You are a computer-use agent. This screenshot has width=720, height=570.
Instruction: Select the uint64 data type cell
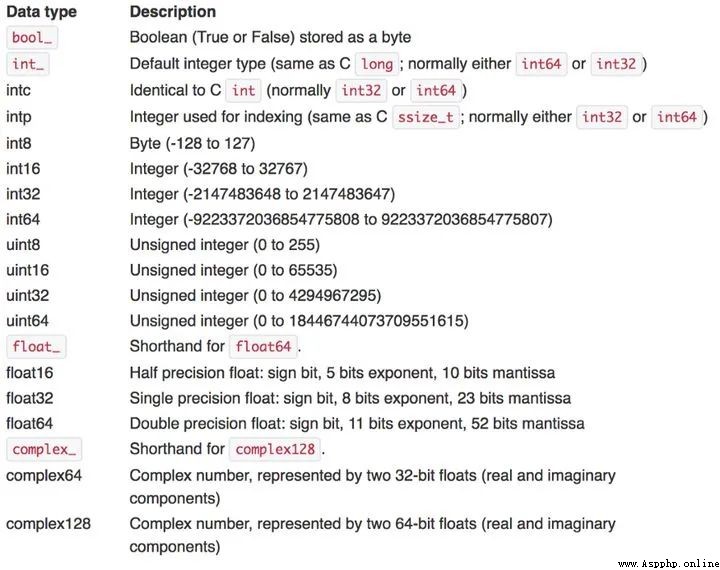click(x=28, y=321)
